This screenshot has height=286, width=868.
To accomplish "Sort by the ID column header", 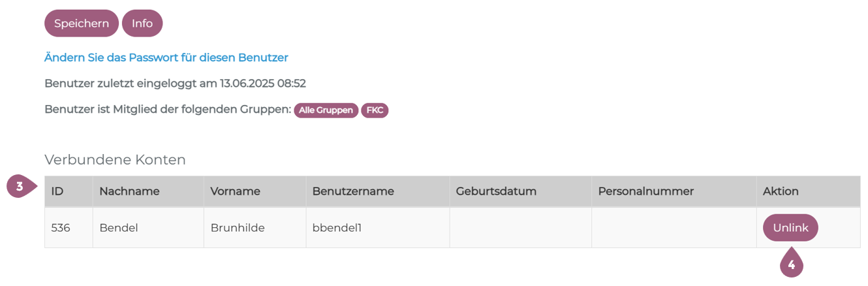I will coord(57,191).
